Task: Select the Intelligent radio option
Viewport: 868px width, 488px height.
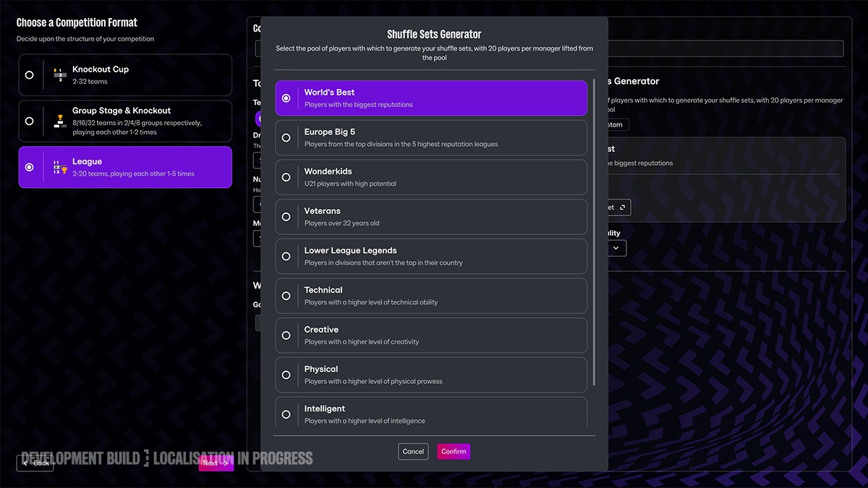Action: pos(286,414)
